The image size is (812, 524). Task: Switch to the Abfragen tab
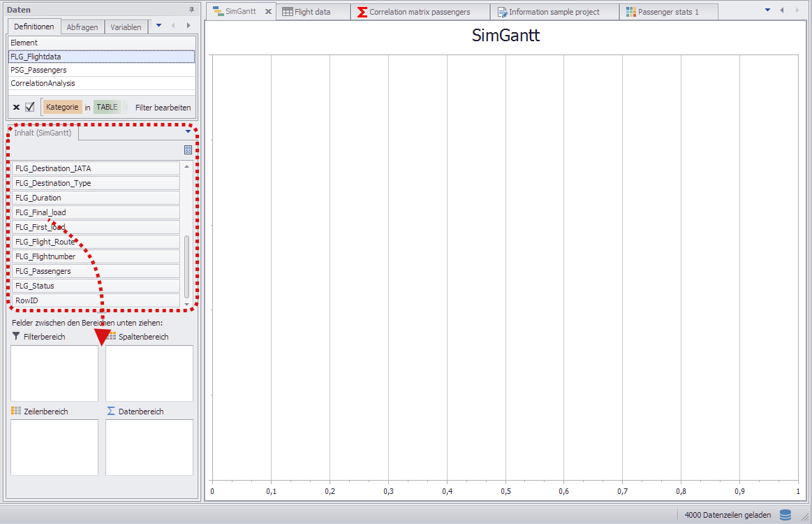(82, 27)
